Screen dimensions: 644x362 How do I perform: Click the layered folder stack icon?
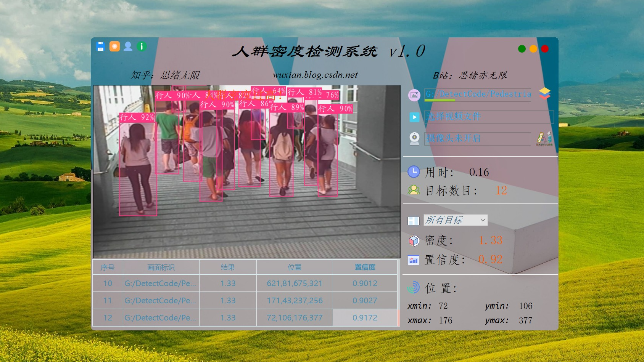click(x=545, y=93)
